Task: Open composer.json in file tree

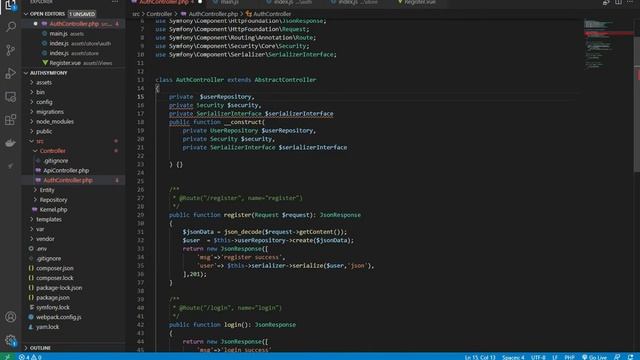Action: click(74, 268)
